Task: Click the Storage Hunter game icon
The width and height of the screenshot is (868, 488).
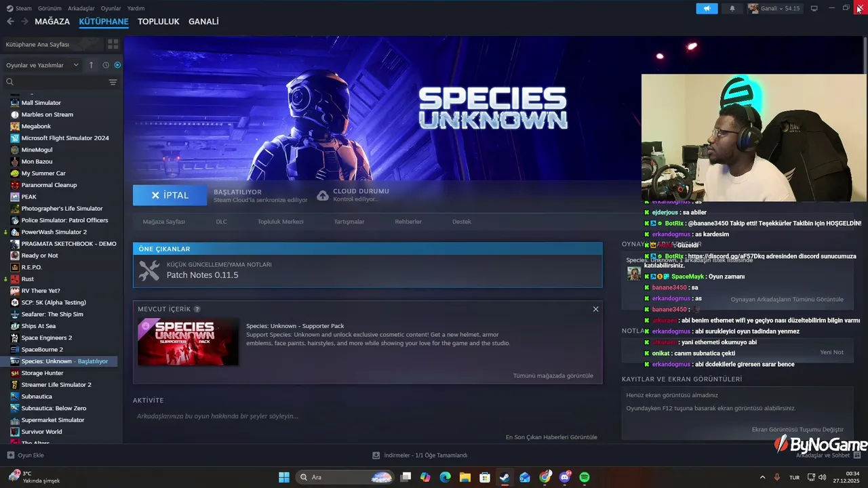Action: pos(15,373)
